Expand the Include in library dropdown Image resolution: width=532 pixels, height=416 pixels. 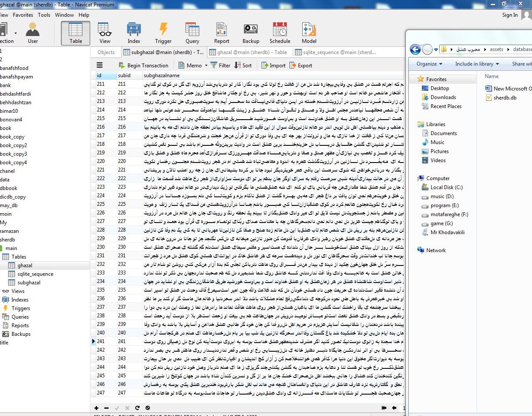click(477, 64)
